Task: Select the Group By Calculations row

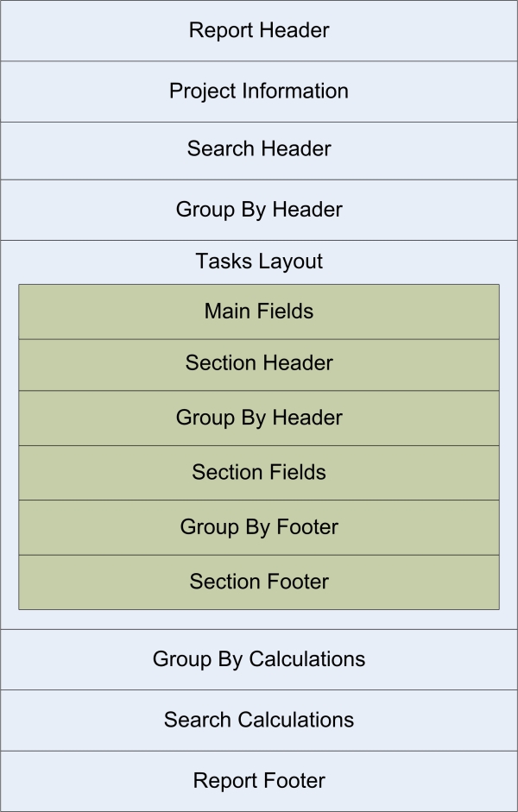Action: [259, 659]
